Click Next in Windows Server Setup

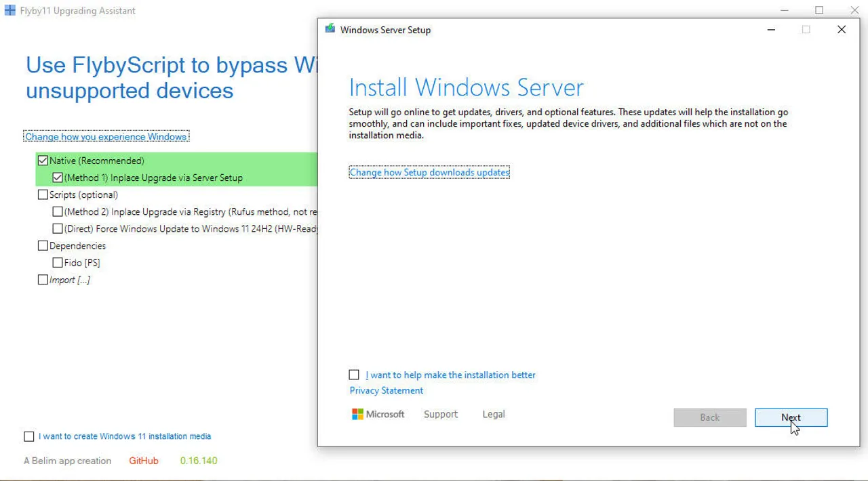coord(791,417)
